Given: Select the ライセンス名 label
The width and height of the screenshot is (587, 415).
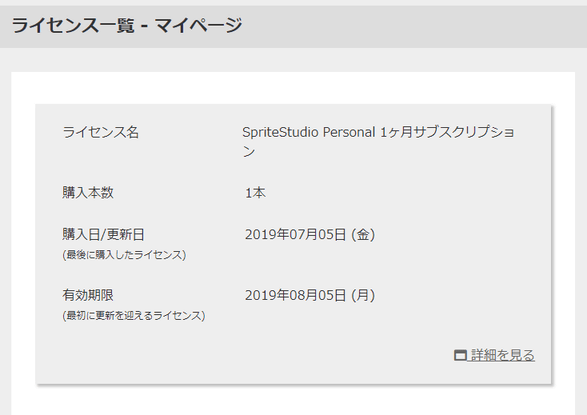Looking at the screenshot, I should click(100, 132).
